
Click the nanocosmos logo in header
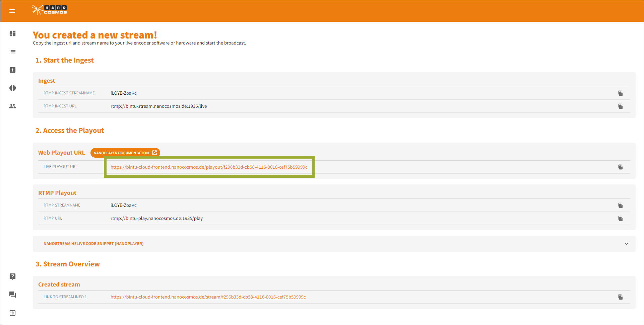point(50,10)
